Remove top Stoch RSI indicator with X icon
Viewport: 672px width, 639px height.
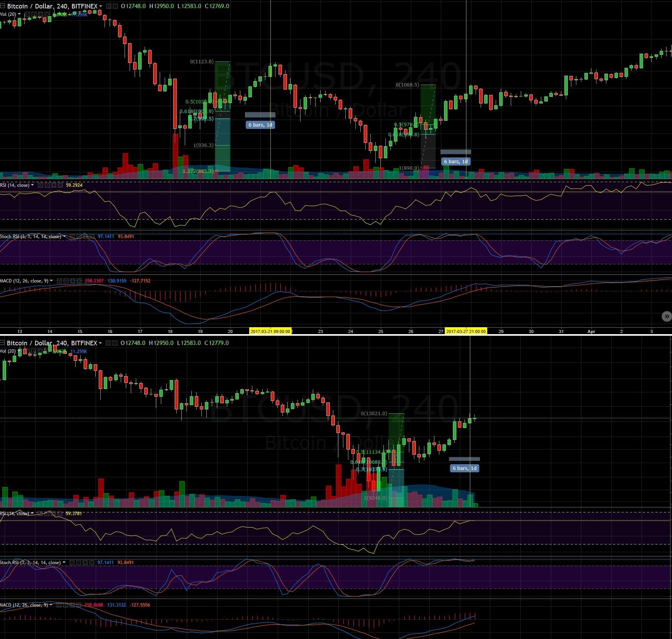[92, 237]
